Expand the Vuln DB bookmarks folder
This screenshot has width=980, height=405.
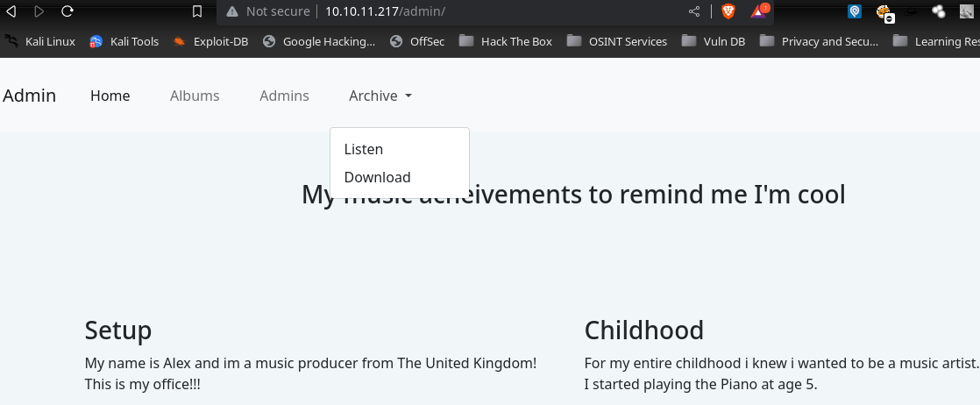[x=714, y=41]
